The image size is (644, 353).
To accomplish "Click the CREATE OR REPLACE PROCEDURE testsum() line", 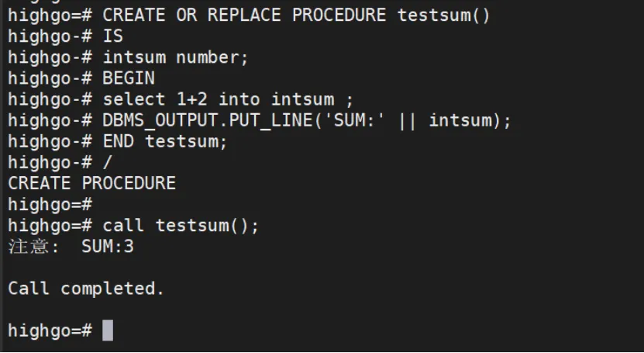I will (249, 16).
